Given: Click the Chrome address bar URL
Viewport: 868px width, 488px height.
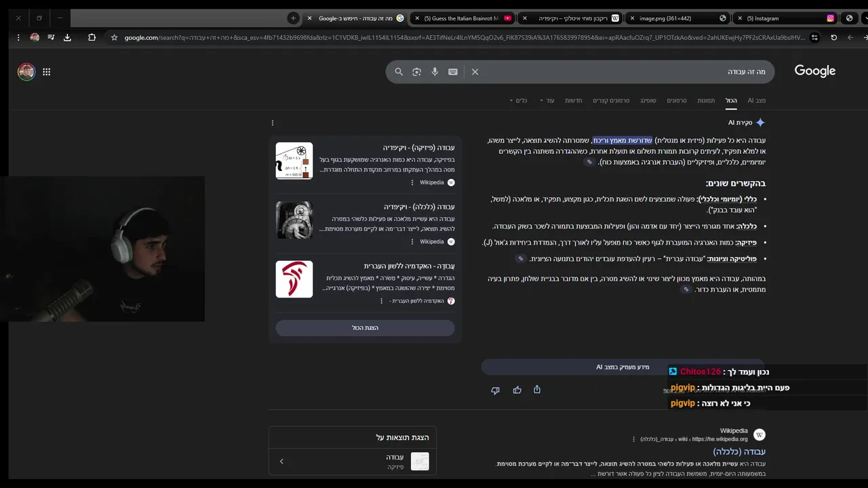Looking at the screenshot, I should click(465, 37).
